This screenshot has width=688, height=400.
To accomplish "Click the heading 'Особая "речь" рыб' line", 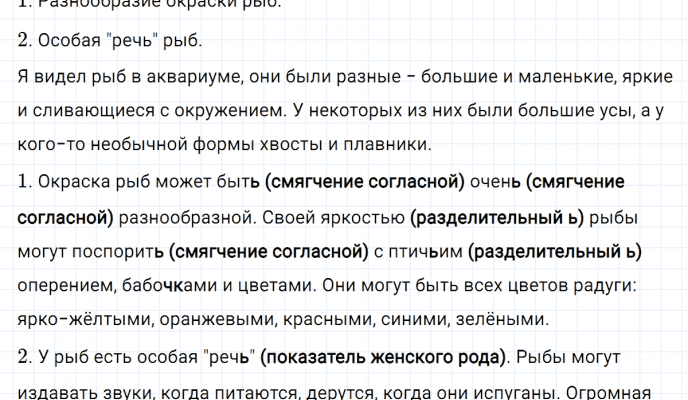I will tap(110, 41).
